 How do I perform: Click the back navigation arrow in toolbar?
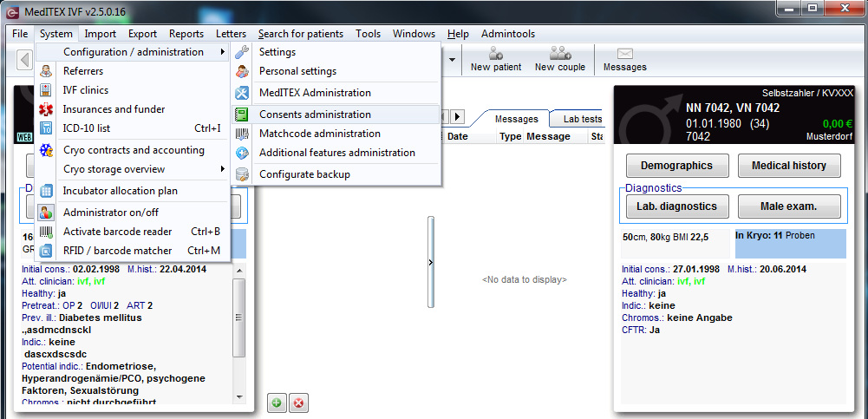pyautogui.click(x=25, y=60)
